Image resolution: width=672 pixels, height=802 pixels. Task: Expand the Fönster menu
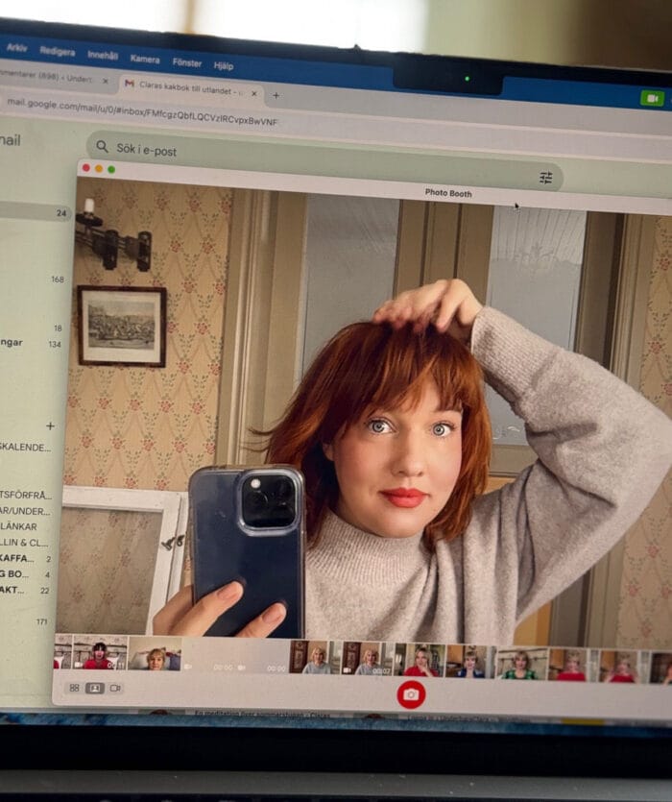coord(187,61)
